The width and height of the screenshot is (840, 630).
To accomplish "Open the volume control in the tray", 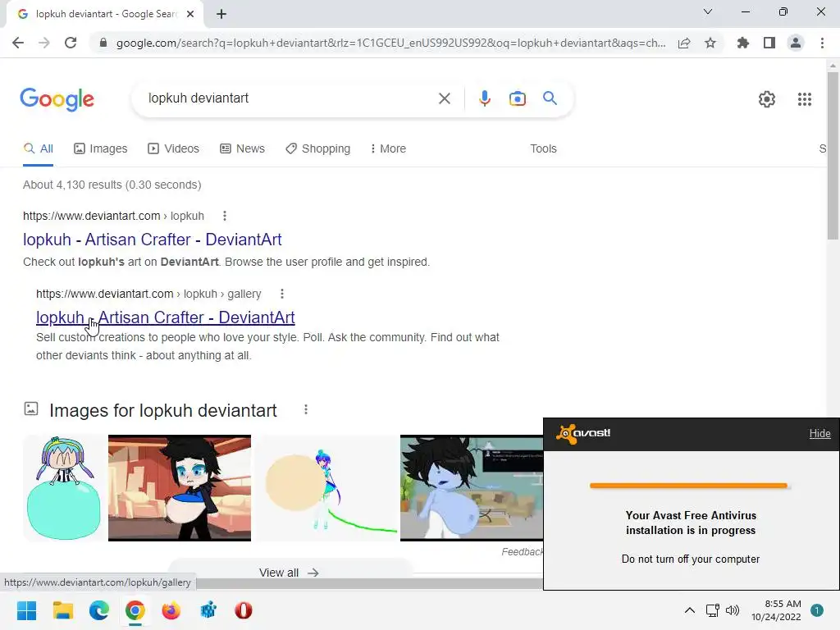I will 733,610.
